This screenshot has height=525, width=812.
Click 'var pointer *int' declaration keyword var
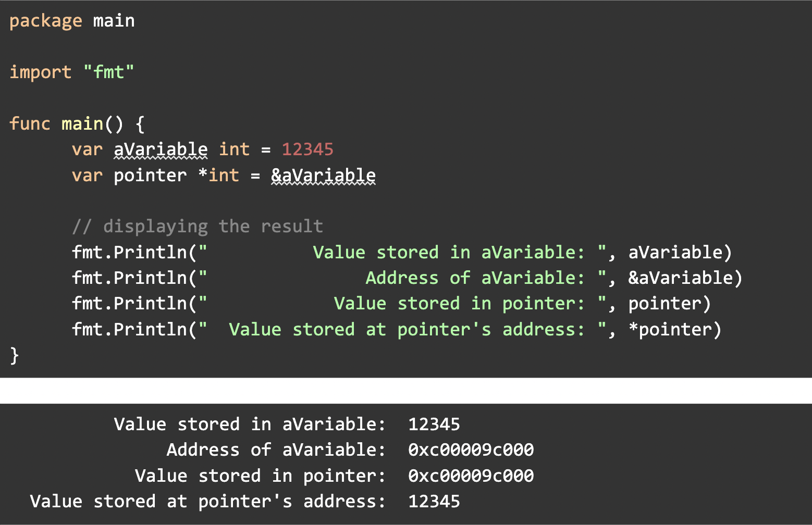click(x=88, y=176)
